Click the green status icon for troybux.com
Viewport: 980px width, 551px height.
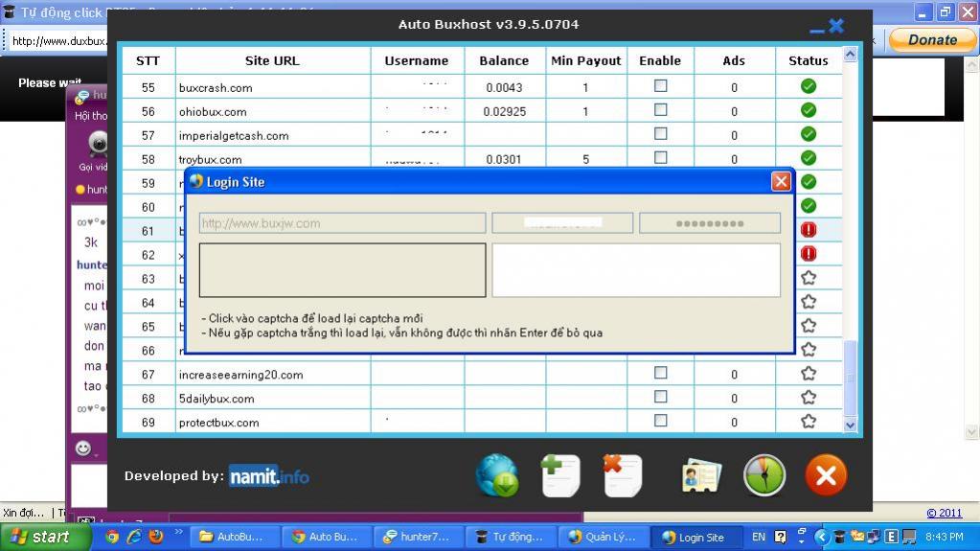pos(809,157)
